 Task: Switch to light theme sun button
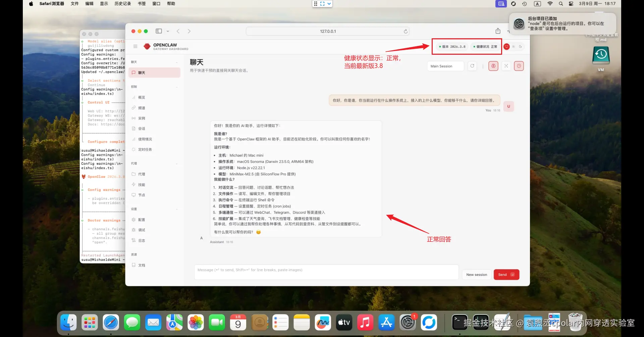[x=514, y=47]
